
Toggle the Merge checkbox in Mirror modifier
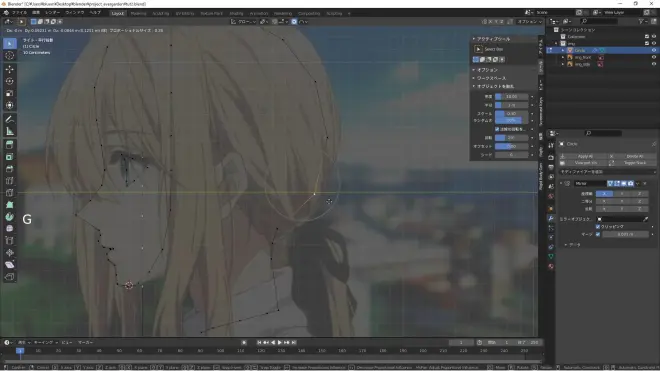(x=598, y=234)
